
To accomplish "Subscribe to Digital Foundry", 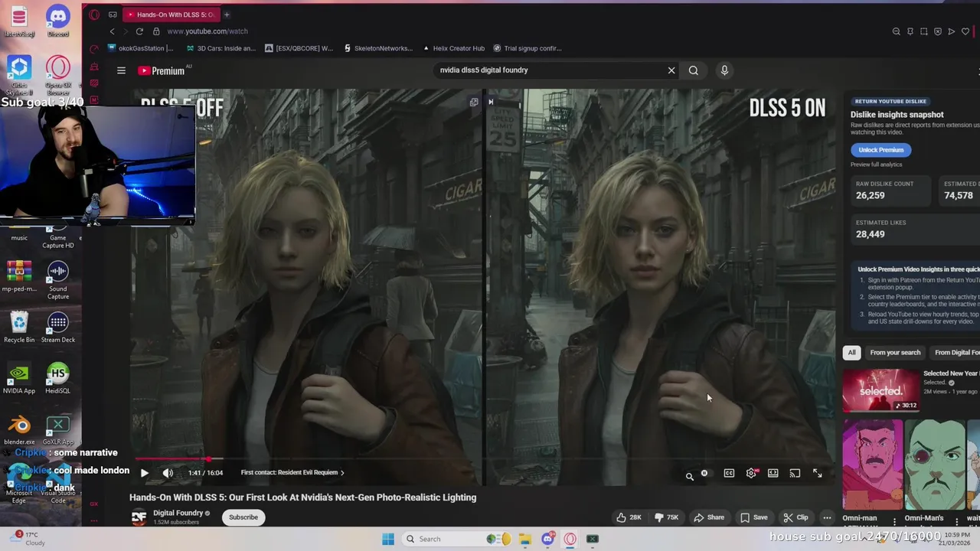I will 243,517.
